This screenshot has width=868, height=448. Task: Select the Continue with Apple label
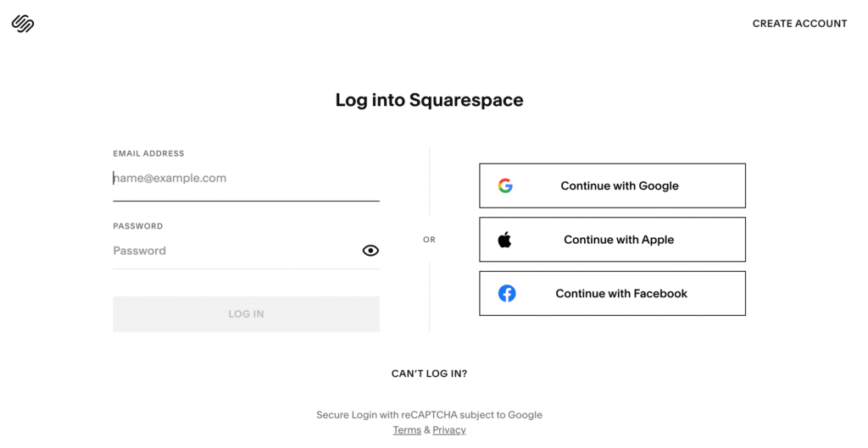tap(619, 240)
